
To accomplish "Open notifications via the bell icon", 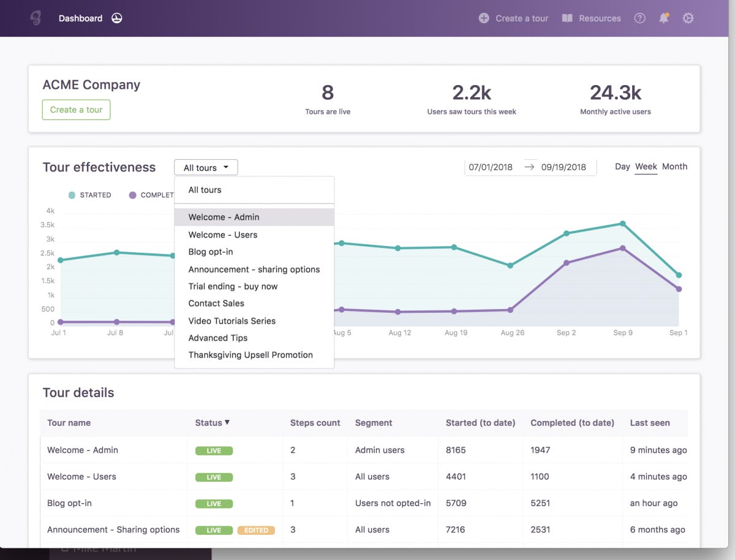I will (x=664, y=18).
